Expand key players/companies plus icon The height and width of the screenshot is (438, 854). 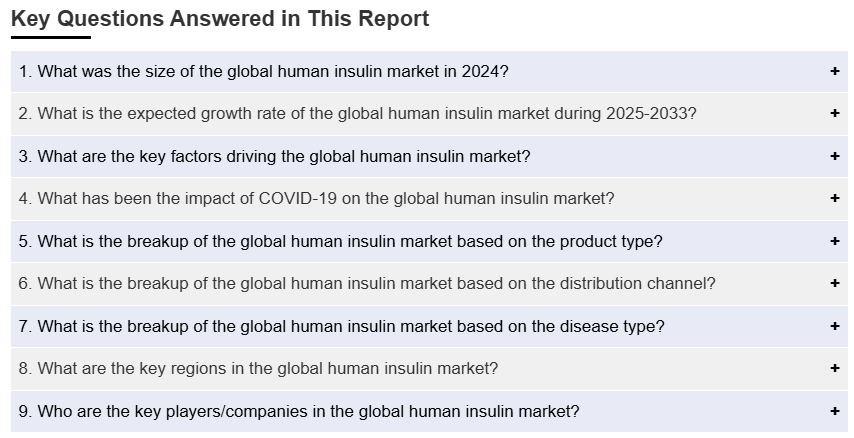click(834, 411)
